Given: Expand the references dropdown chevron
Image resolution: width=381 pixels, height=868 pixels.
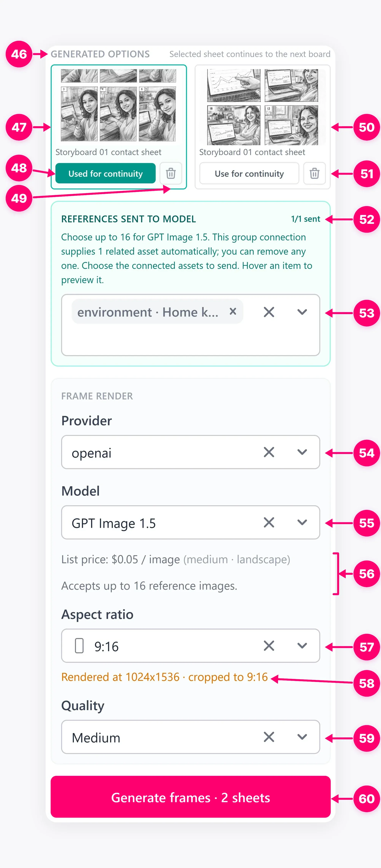Looking at the screenshot, I should pos(302,312).
